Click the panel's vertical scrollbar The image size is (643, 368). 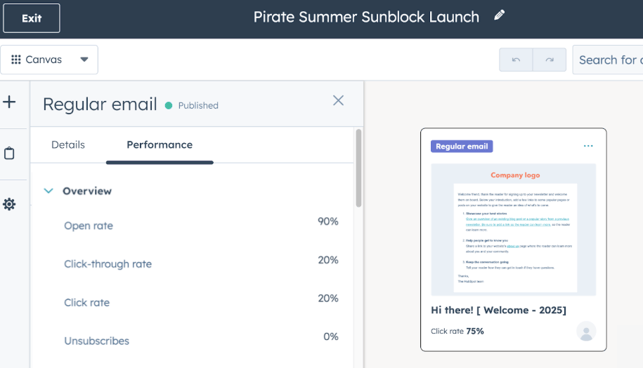[358, 168]
